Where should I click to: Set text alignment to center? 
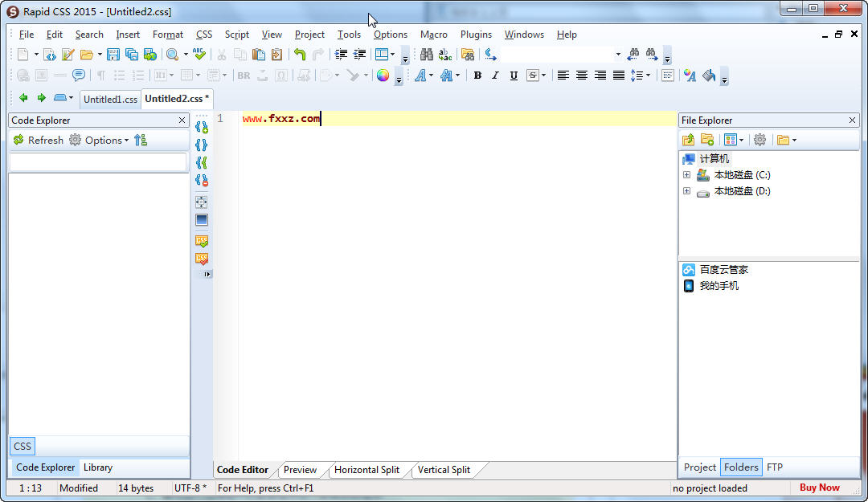[582, 76]
